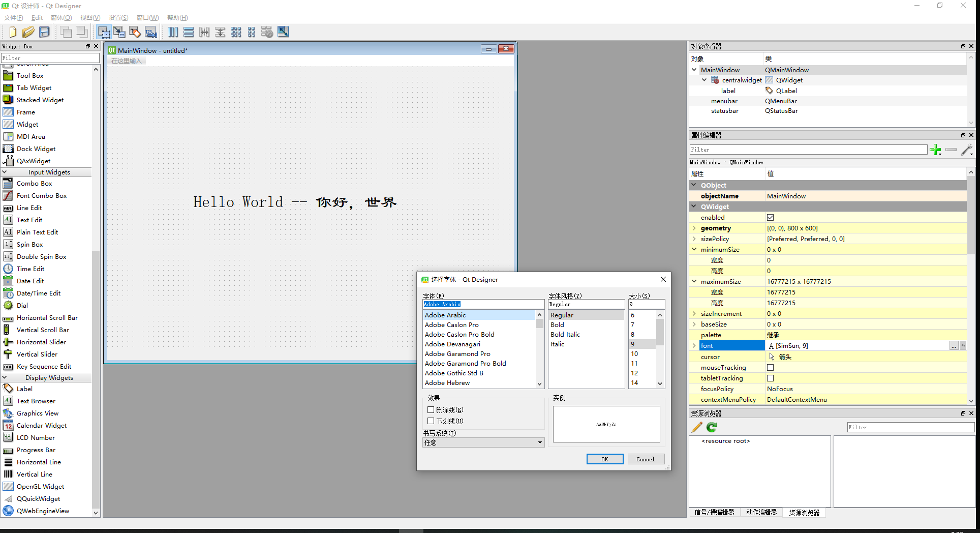Open the 视图(V) menu
Screen dimensions: 980x533
(90, 18)
